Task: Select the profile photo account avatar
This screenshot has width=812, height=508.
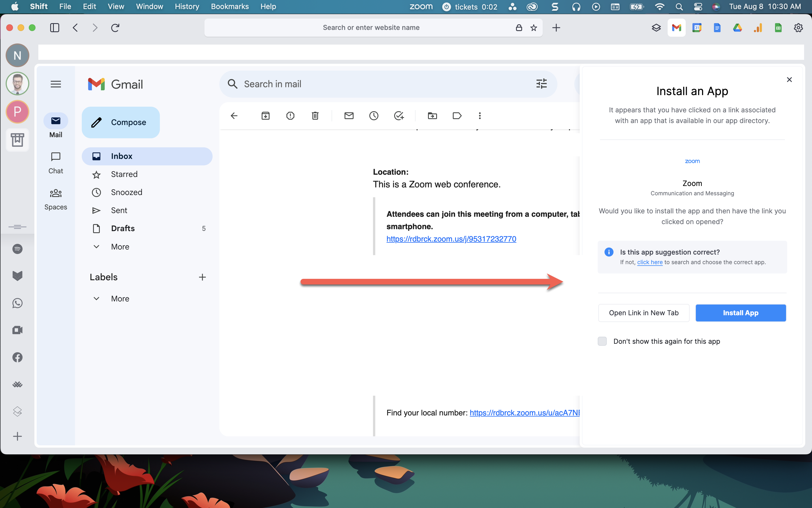Action: click(x=17, y=83)
